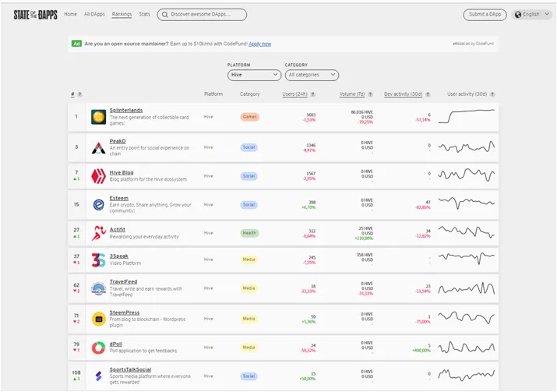Open the Esteem title link
The width and height of the screenshot is (557, 392).
[x=119, y=198]
